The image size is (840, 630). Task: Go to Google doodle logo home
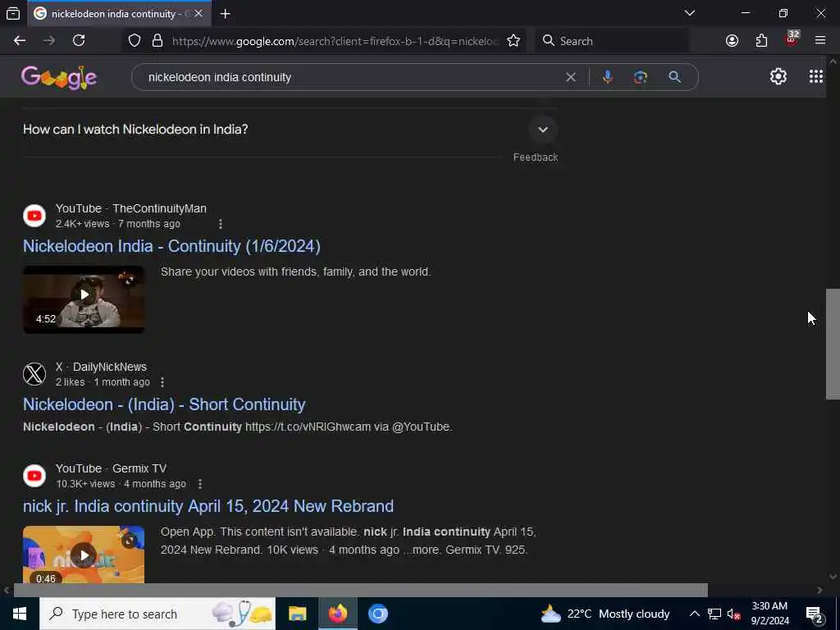click(x=59, y=77)
